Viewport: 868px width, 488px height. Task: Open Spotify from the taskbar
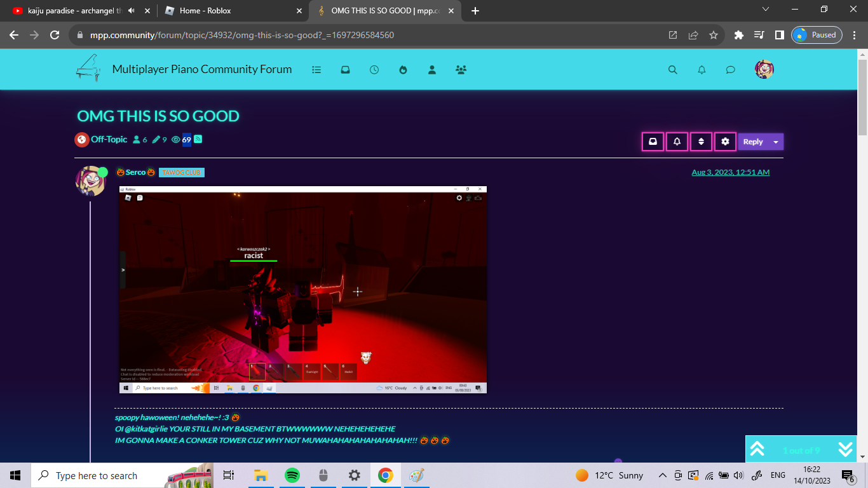[x=292, y=475]
